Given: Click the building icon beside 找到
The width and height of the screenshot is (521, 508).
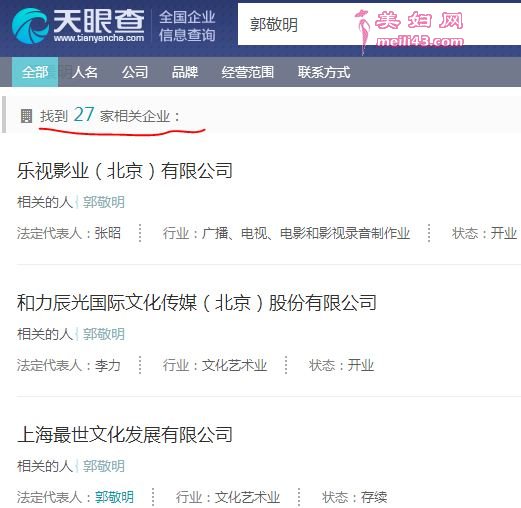Looking at the screenshot, I should 26,116.
